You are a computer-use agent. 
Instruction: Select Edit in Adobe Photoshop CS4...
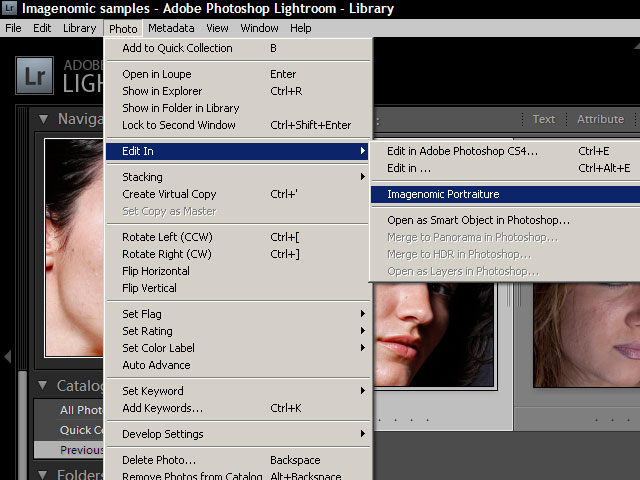[505, 151]
